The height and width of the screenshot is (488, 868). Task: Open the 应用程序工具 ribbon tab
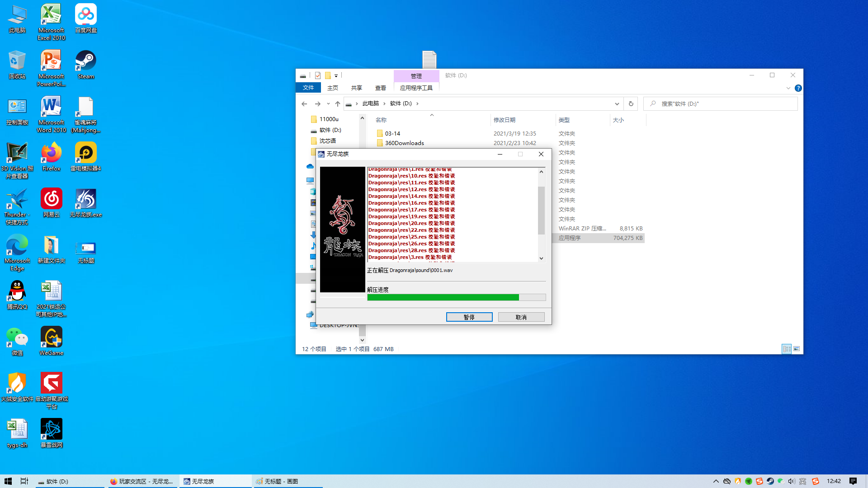(x=416, y=88)
